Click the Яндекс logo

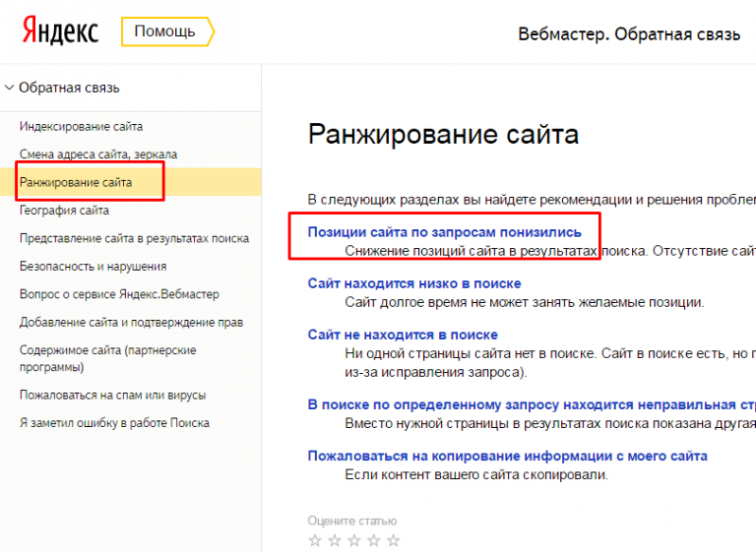tap(60, 32)
